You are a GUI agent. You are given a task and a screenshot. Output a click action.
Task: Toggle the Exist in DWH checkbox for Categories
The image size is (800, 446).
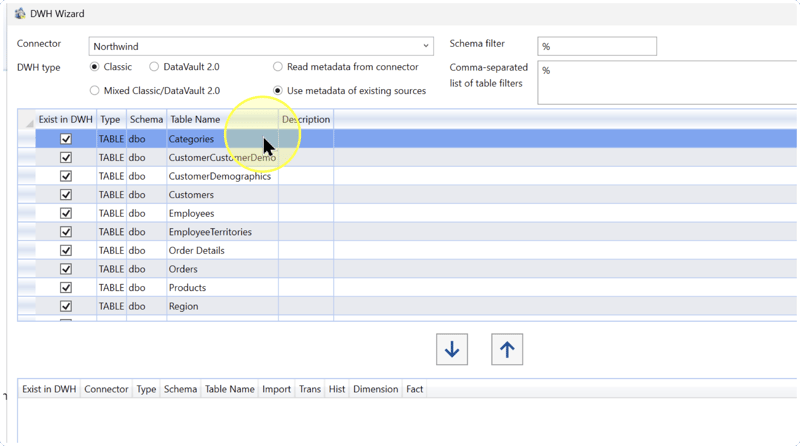(66, 139)
